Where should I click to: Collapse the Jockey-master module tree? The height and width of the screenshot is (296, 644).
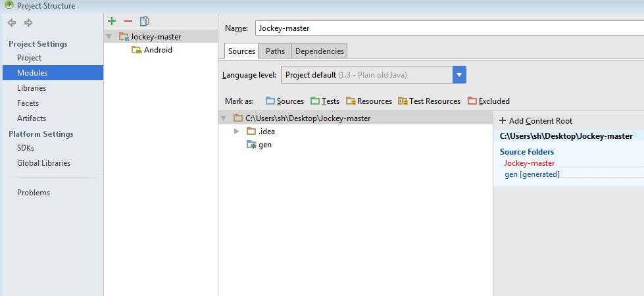109,37
